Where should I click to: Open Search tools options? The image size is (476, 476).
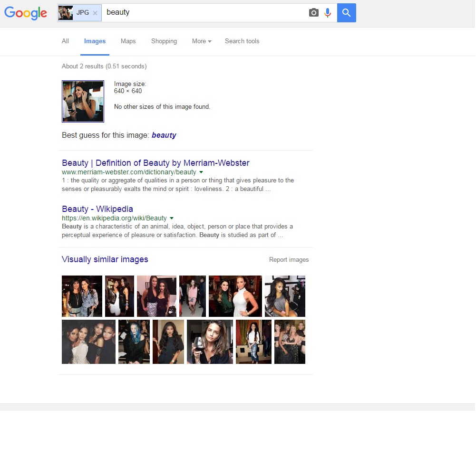pos(242,41)
